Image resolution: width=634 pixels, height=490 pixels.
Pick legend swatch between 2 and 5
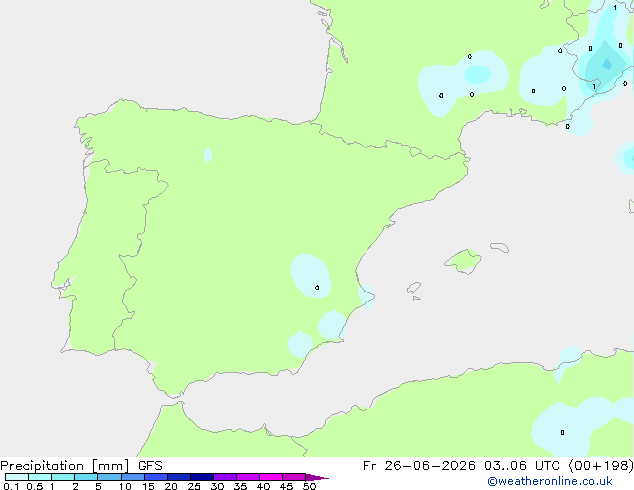86,477
